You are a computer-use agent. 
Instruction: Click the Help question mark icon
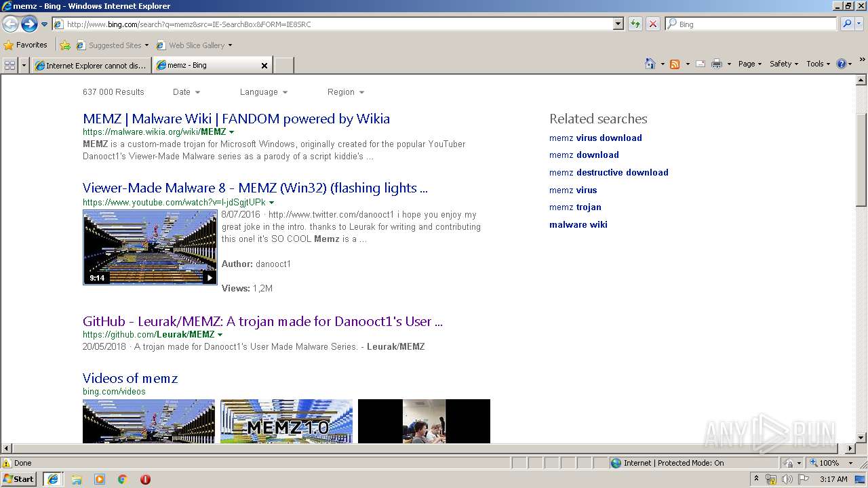[842, 64]
